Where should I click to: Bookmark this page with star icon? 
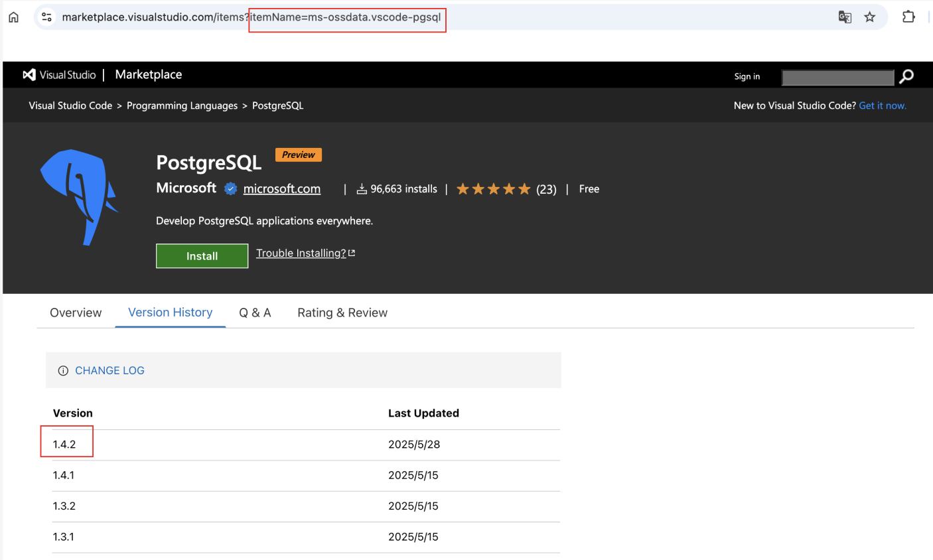point(870,17)
